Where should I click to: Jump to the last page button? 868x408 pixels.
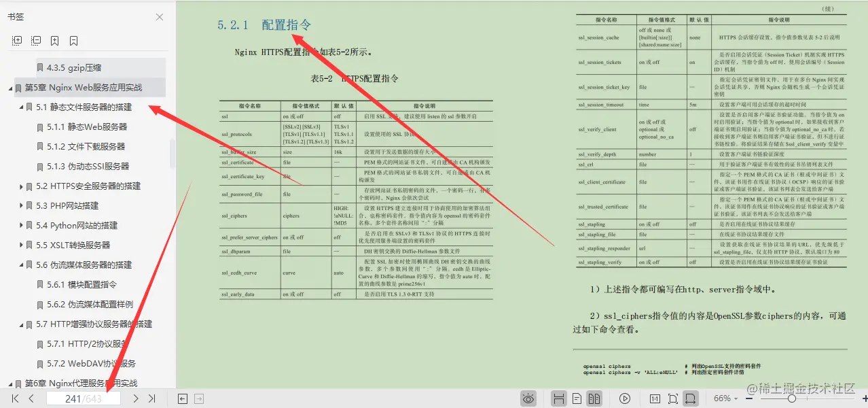coord(152,398)
